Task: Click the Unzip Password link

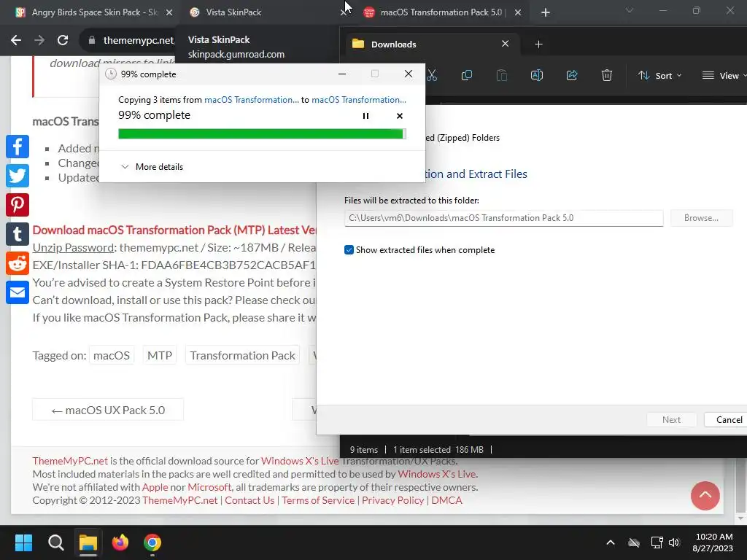Action: (74, 248)
